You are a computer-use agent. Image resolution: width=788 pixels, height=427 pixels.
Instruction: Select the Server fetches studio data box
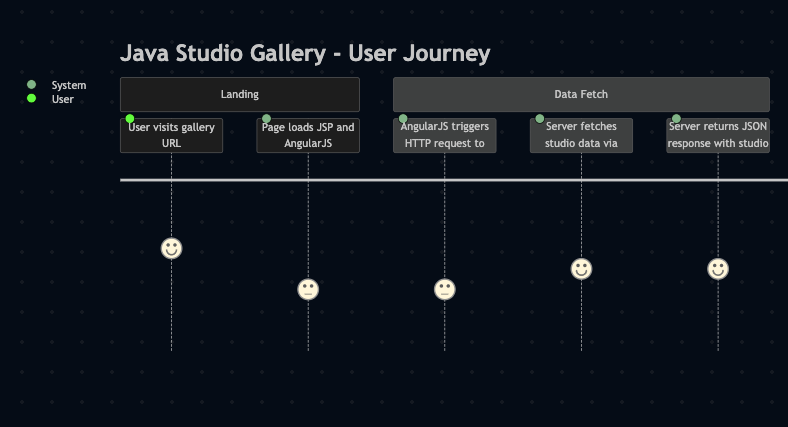click(581, 135)
